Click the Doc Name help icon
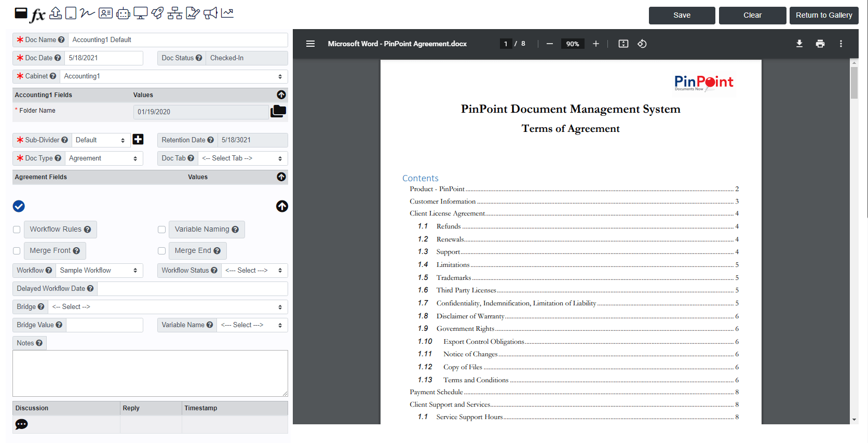 (x=61, y=39)
